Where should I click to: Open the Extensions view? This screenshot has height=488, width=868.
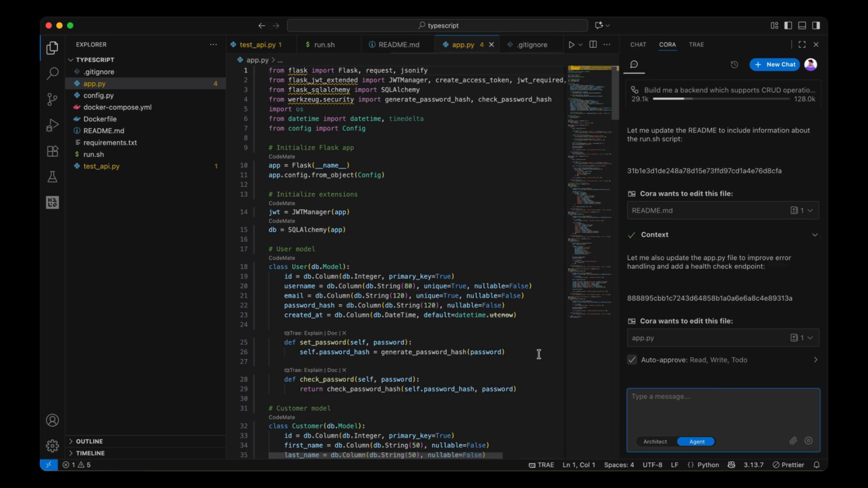(x=52, y=151)
